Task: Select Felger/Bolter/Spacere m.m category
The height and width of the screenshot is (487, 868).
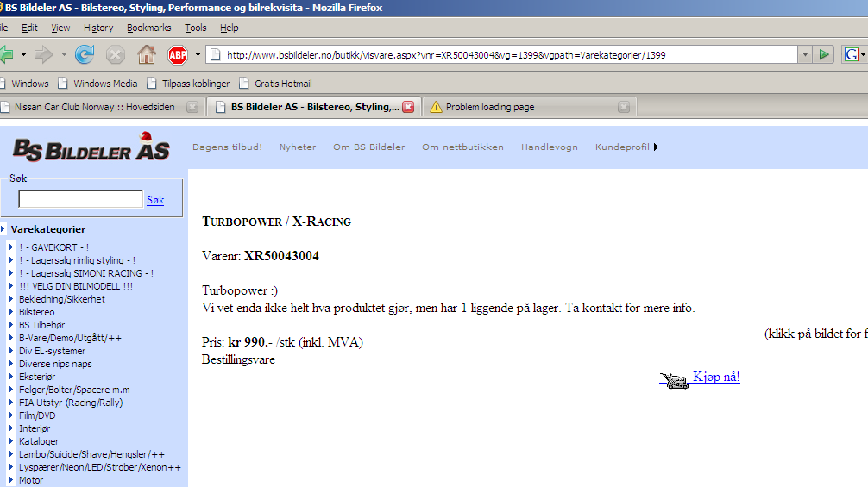Action: point(74,390)
